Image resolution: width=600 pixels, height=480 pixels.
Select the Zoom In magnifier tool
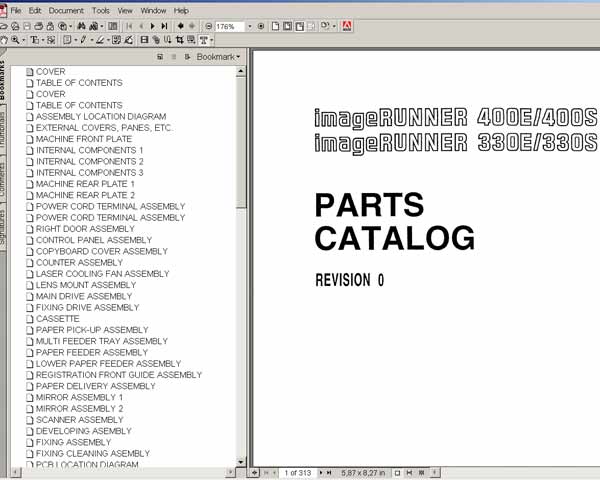coord(15,39)
